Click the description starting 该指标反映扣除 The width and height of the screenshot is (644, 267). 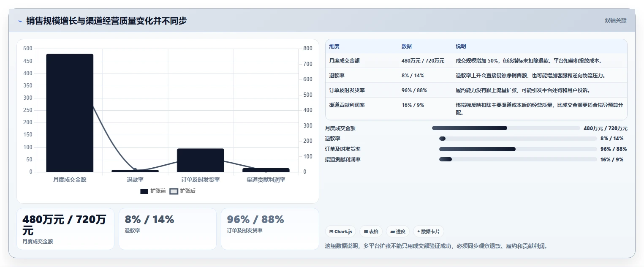(x=538, y=109)
